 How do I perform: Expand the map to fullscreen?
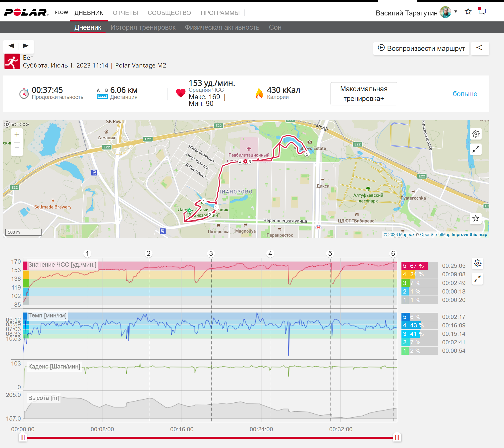(476, 149)
